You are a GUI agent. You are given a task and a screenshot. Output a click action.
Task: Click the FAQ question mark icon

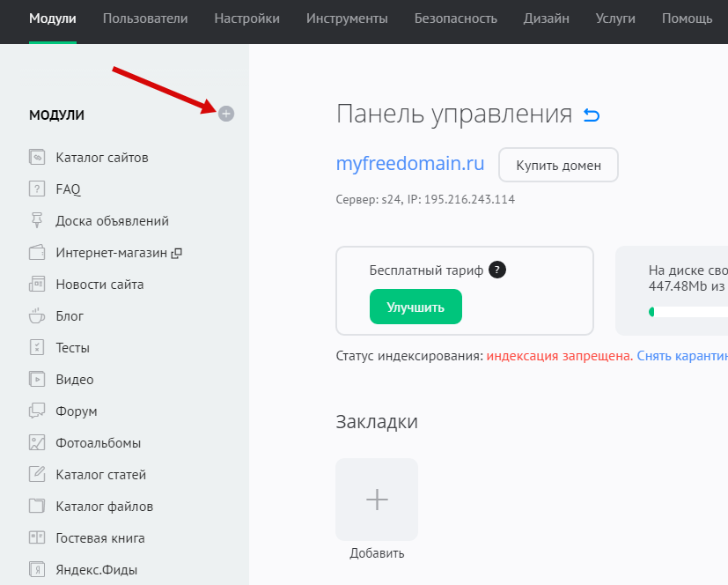point(37,189)
